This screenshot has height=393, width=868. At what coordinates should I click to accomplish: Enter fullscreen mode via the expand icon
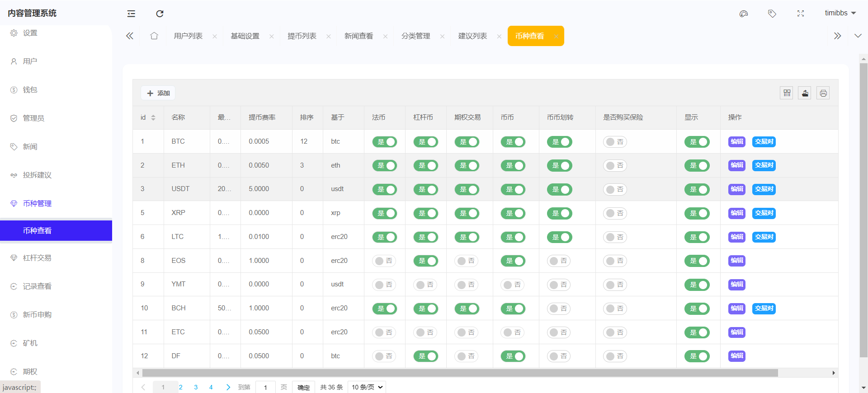tap(801, 14)
